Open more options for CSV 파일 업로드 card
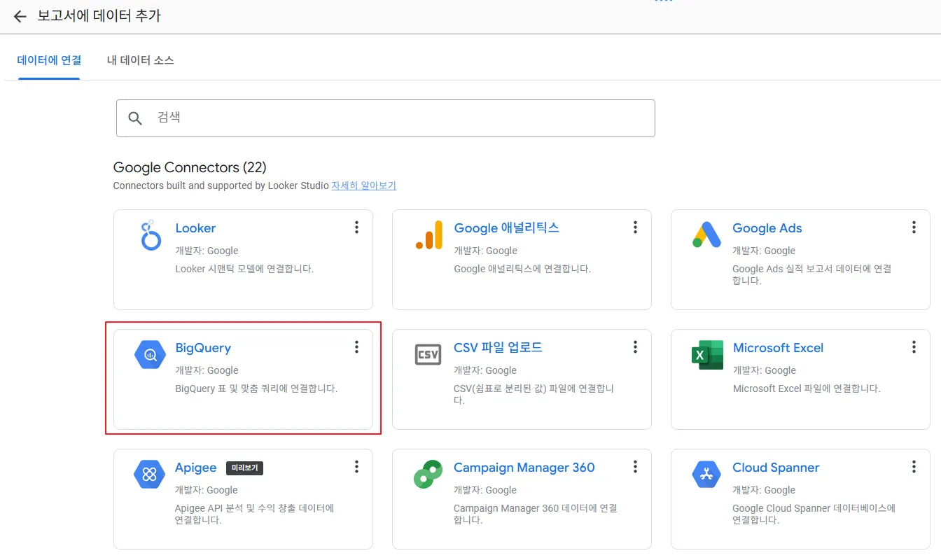 tap(635, 346)
